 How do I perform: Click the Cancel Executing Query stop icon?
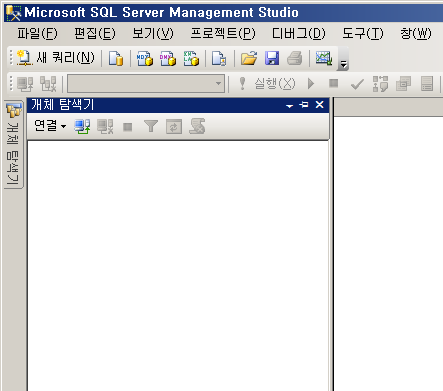[333, 83]
